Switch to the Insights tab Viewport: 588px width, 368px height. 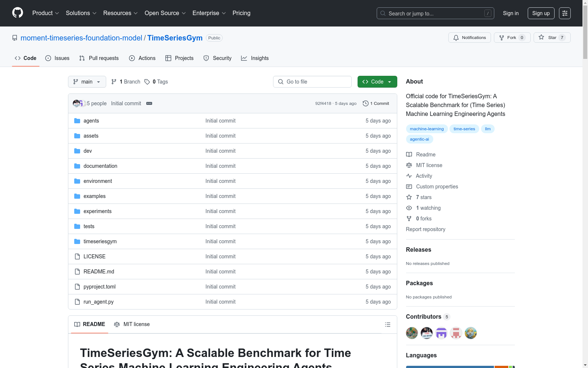click(255, 58)
